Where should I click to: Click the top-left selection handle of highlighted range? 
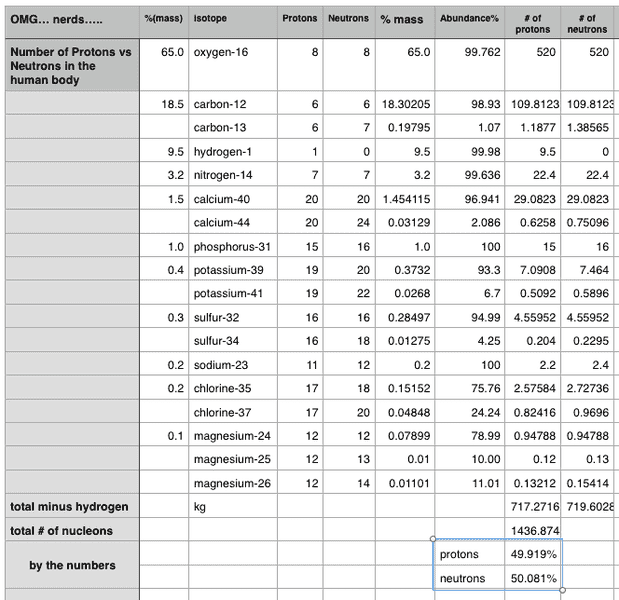click(433, 539)
